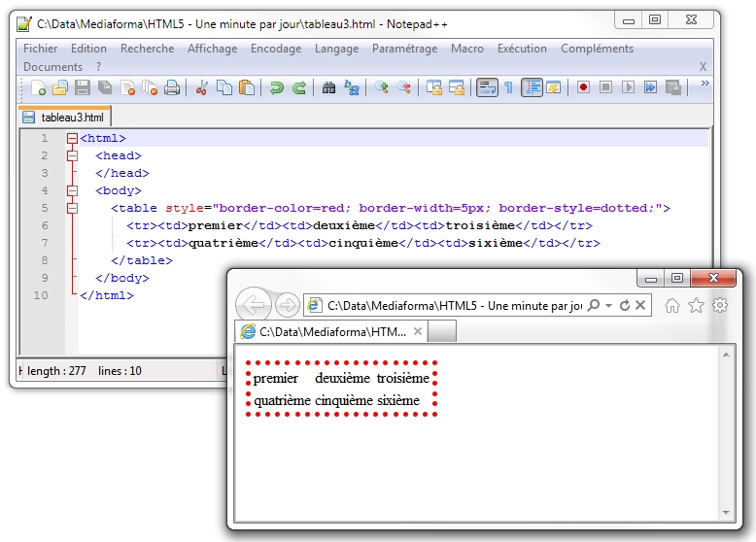Open Internet Explorer settings gear

(720, 305)
